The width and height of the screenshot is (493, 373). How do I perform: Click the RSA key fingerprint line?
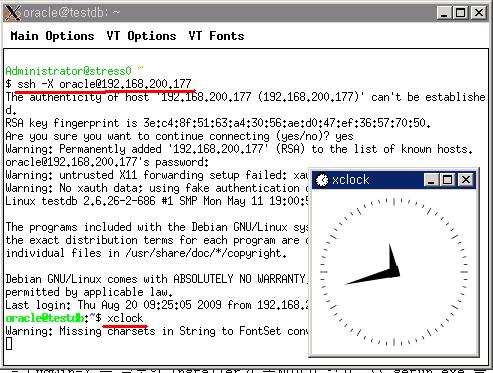click(x=218, y=123)
